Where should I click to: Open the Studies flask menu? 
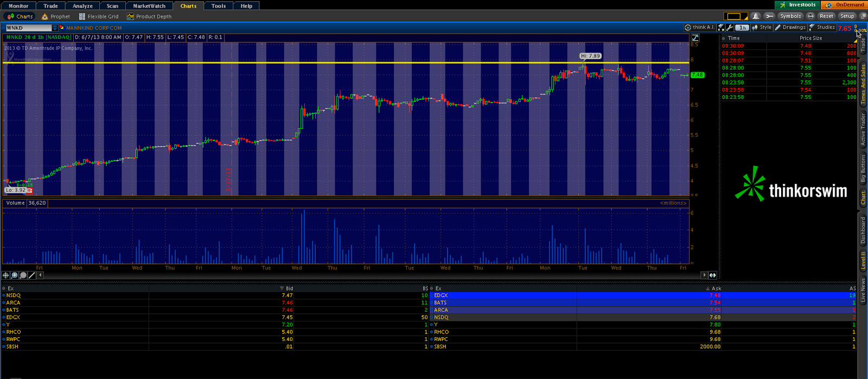[x=822, y=27]
